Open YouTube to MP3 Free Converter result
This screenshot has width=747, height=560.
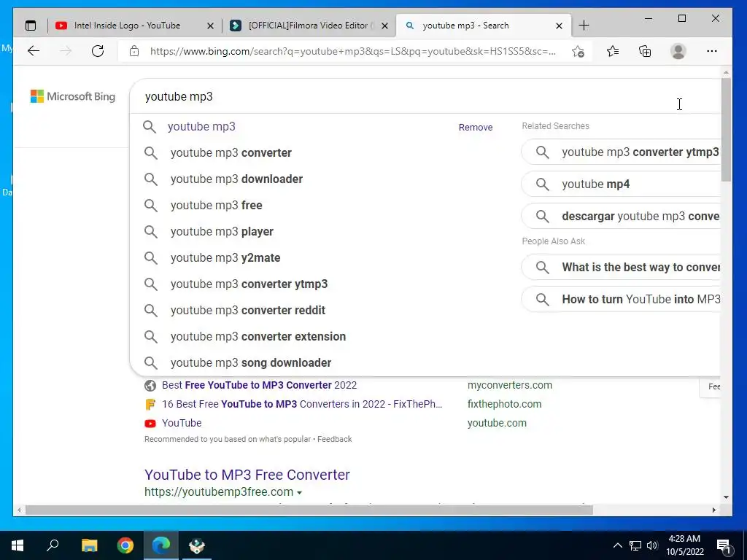247,475
